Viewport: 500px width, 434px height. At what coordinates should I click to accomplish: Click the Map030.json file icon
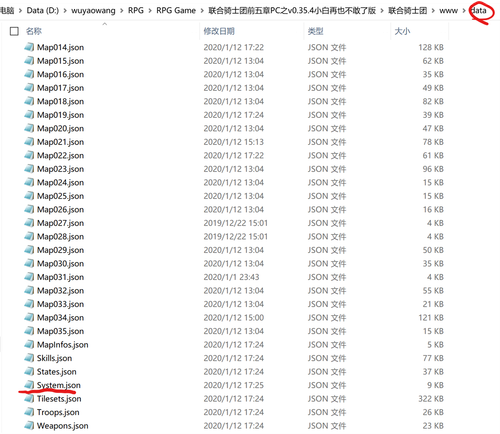click(29, 263)
